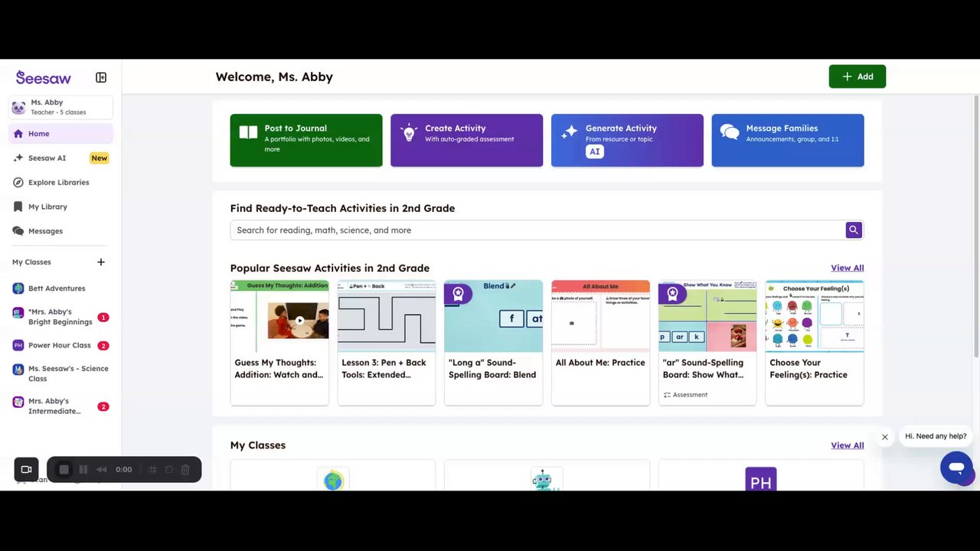The height and width of the screenshot is (551, 980).
Task: Click the Create Activity card
Action: (x=466, y=140)
